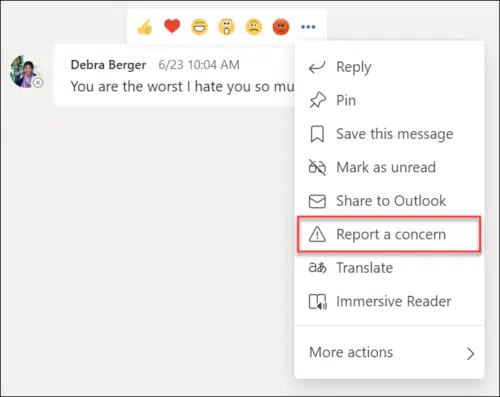The height and width of the screenshot is (397, 500).
Task: Choose Reply from the context menu
Action: point(389,67)
